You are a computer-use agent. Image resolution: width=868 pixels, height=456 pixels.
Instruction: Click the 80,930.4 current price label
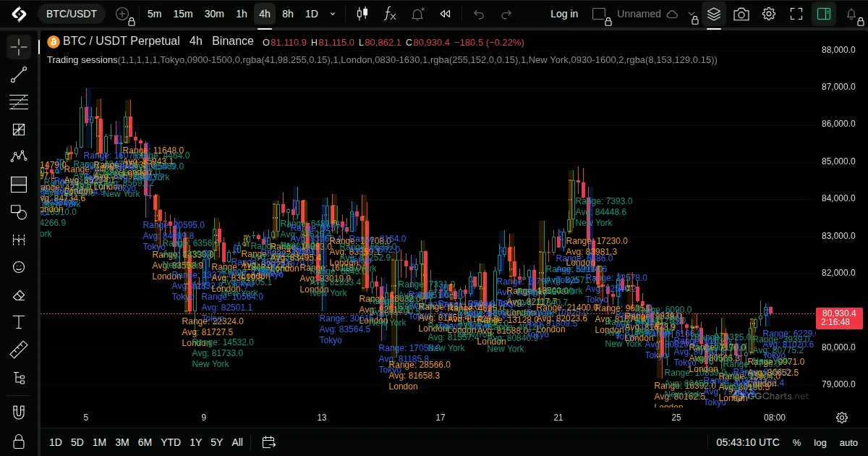[839, 317]
